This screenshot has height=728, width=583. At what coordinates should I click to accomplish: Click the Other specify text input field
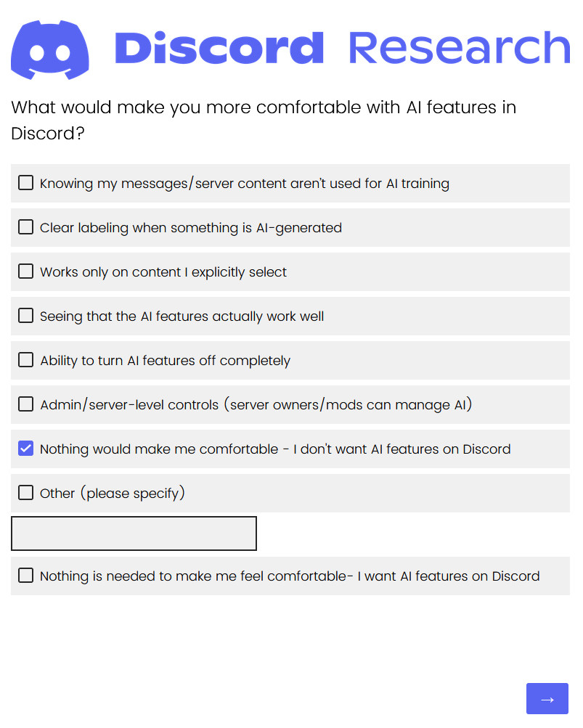(134, 533)
